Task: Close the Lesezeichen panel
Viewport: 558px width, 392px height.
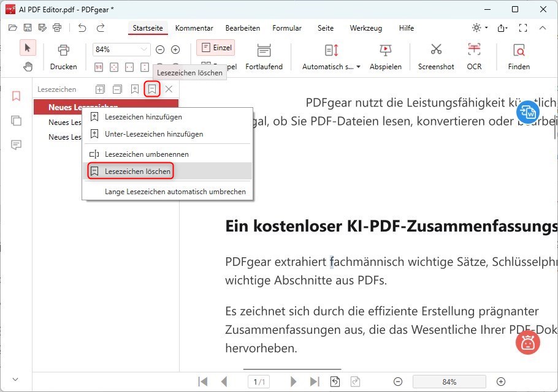Action: tap(169, 89)
